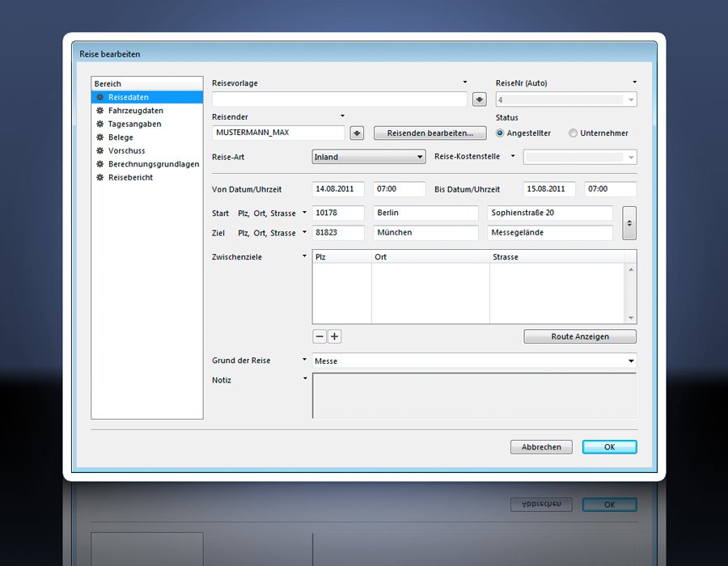Swap Start and Ziel with up-down button

(629, 222)
